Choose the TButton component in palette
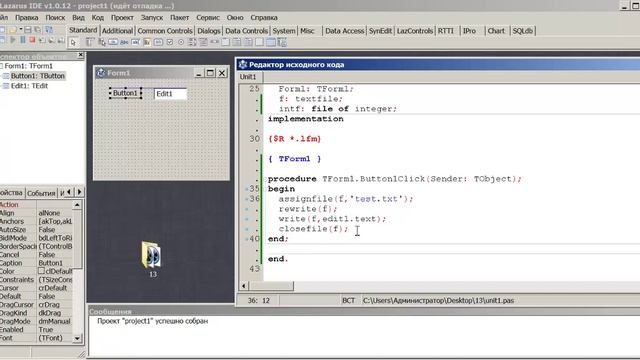 113,42
